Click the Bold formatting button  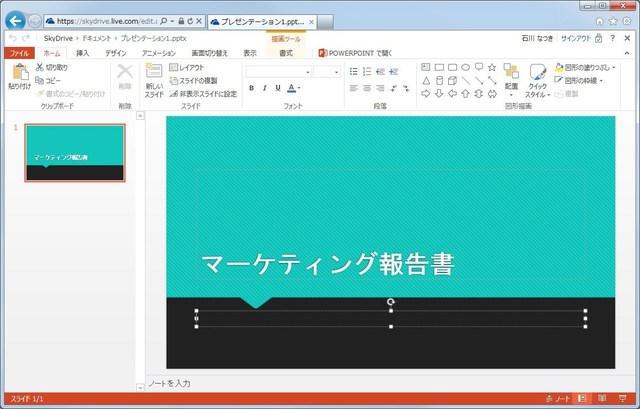(251, 88)
